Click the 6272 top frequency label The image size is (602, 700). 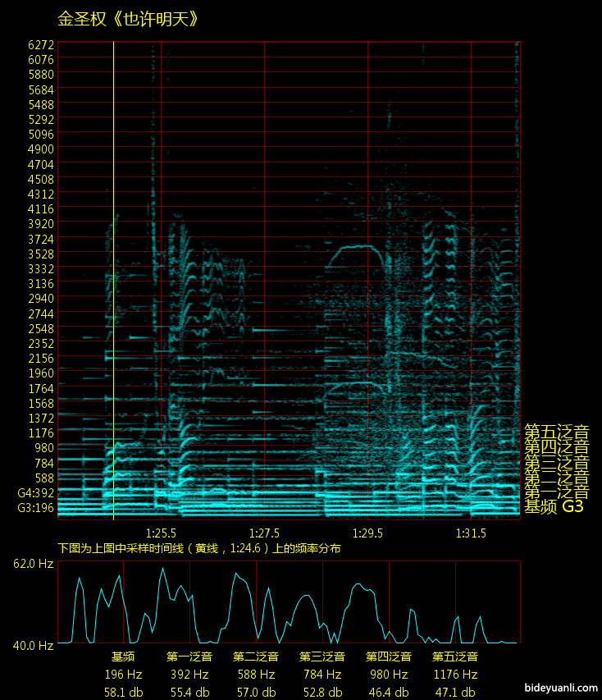40,44
